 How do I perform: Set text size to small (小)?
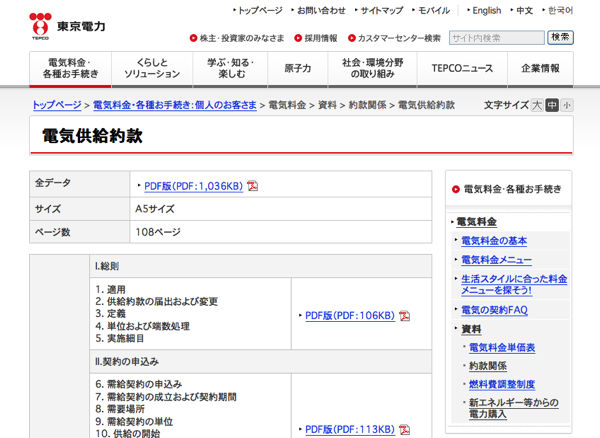[567, 105]
